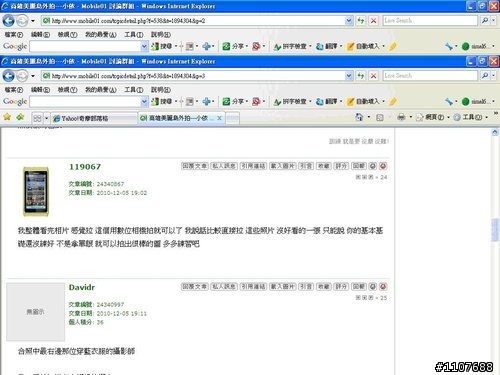
Task: Open 說明 Help menu in front window
Action: coord(161,90)
